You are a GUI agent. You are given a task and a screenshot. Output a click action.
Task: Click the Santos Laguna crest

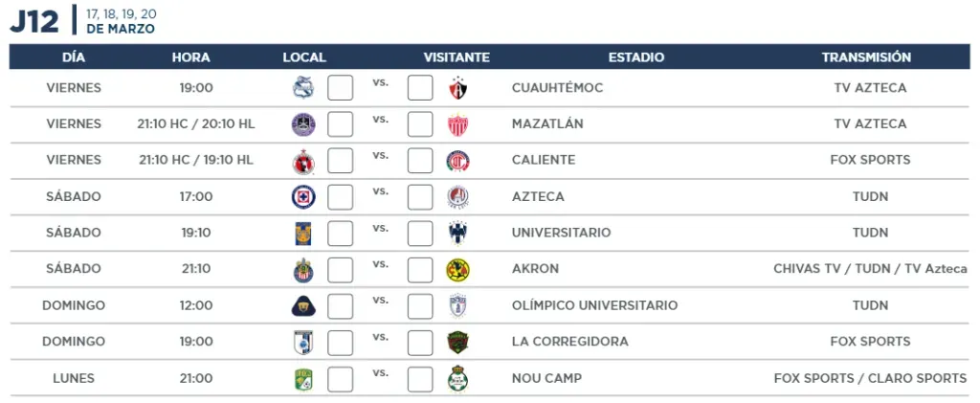click(x=458, y=379)
